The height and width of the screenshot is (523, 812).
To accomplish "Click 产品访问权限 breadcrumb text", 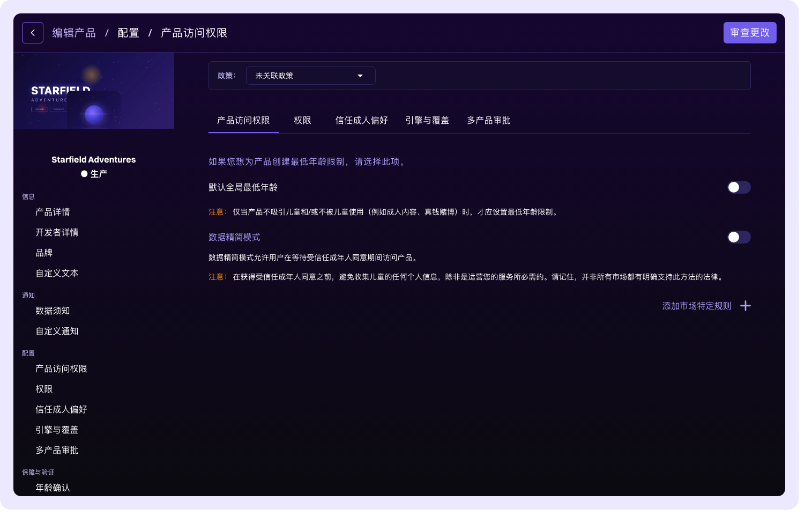I will 194,33.
